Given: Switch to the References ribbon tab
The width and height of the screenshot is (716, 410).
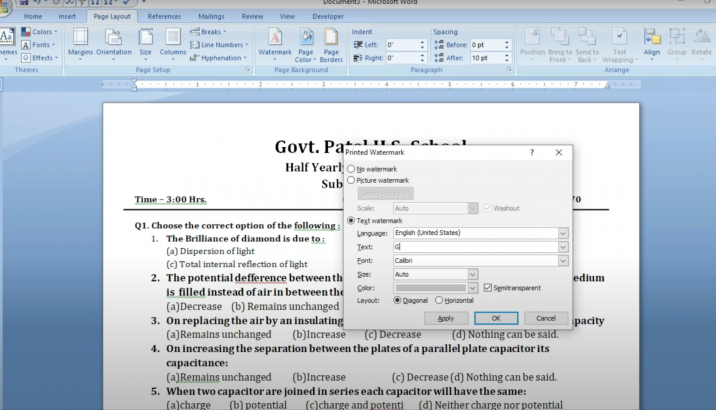Looking at the screenshot, I should tap(164, 17).
